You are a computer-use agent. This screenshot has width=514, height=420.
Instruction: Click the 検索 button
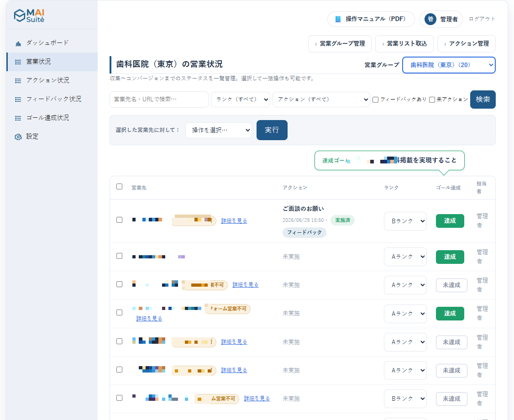483,100
